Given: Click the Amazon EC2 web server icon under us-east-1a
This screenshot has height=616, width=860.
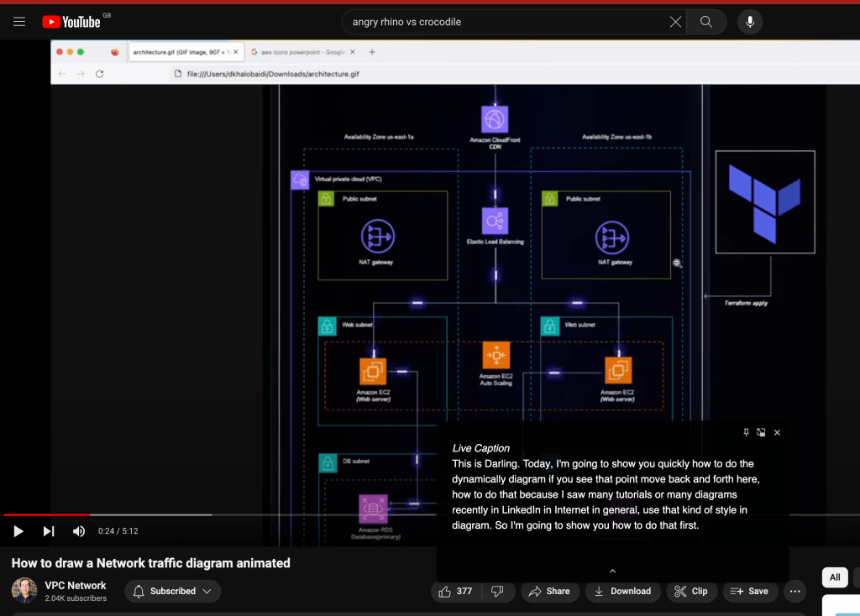Looking at the screenshot, I should point(373,372).
